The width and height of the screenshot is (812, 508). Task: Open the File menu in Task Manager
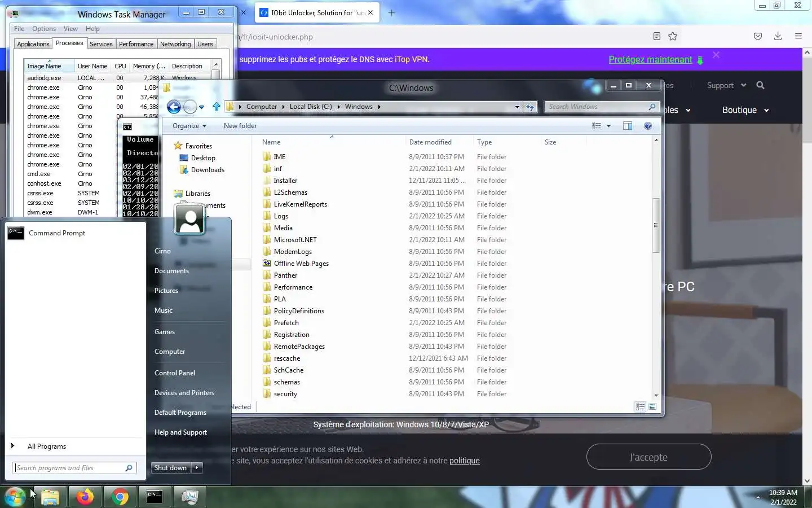[19, 29]
